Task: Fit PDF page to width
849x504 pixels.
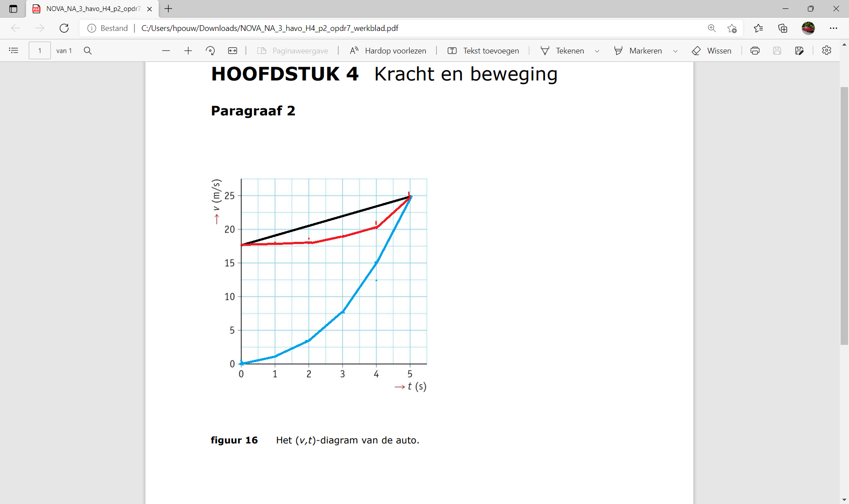Action: pos(233,51)
